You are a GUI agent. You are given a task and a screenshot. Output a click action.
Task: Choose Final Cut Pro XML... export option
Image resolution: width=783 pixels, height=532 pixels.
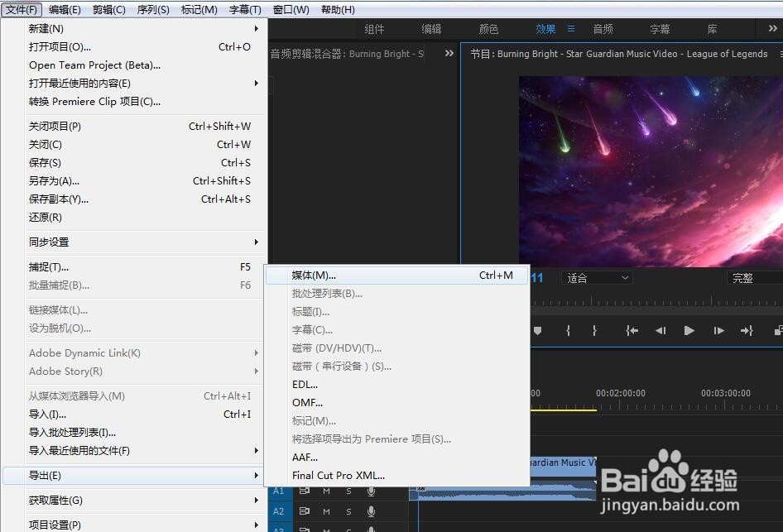pyautogui.click(x=397, y=475)
